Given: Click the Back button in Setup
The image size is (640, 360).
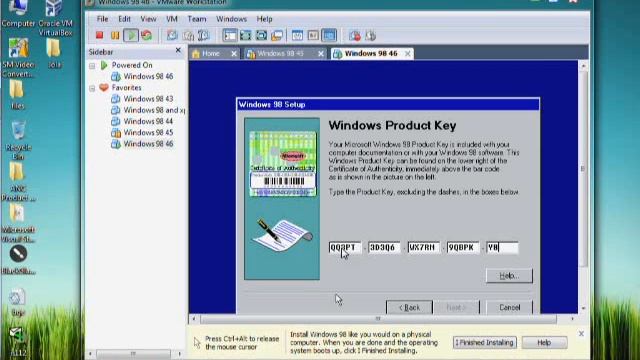Looking at the screenshot, I should tap(409, 307).
